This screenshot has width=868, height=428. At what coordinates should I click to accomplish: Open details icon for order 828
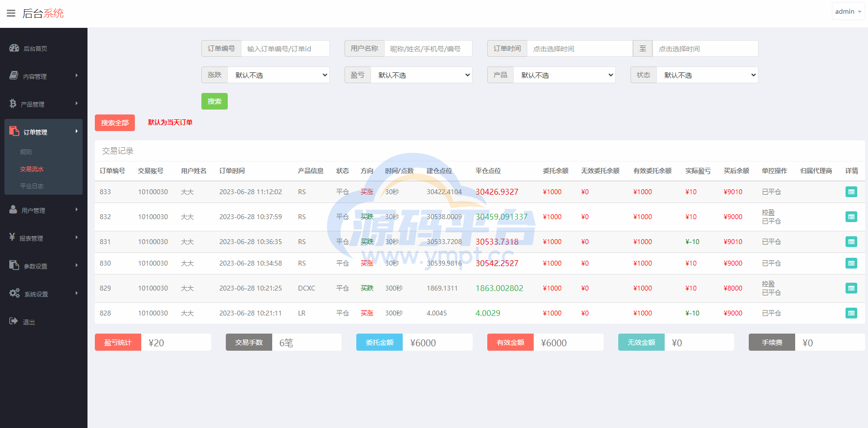click(x=851, y=313)
